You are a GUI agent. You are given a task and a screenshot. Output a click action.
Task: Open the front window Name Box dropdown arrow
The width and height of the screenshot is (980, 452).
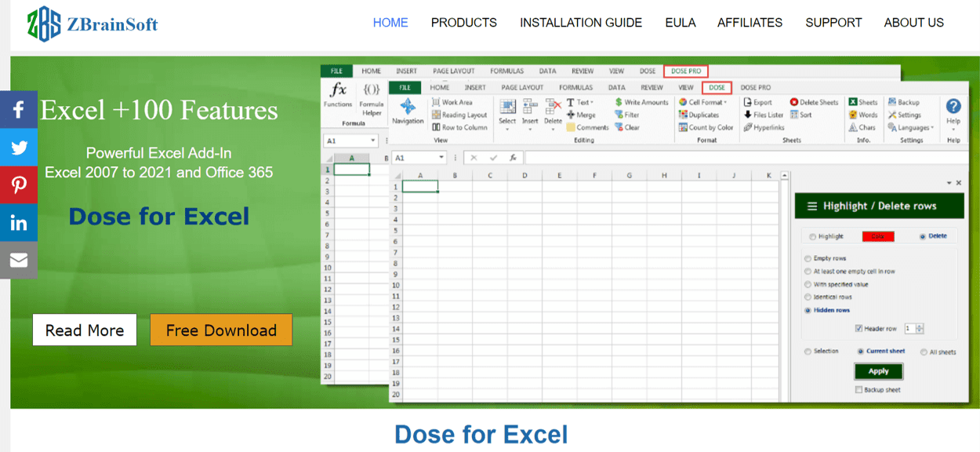click(441, 158)
